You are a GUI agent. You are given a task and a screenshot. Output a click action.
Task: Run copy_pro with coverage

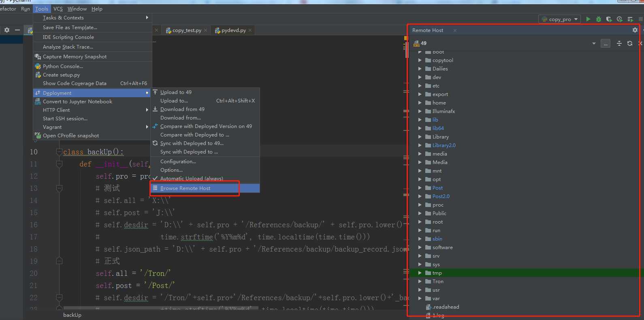[609, 19]
